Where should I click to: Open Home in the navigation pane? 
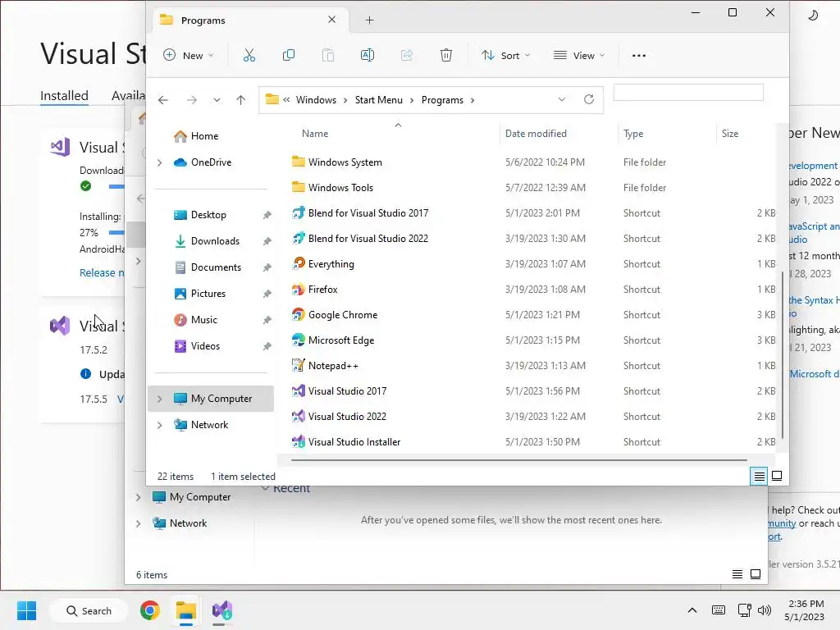pos(196,136)
